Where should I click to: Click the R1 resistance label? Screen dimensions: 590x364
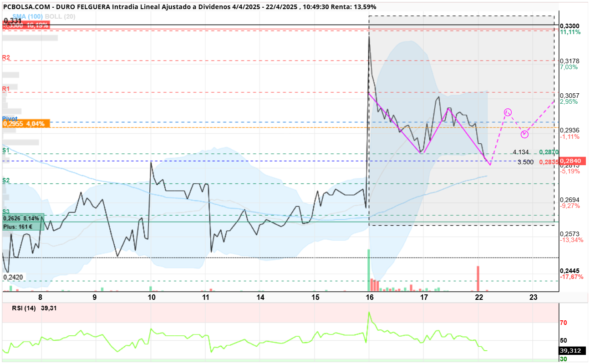(6, 89)
